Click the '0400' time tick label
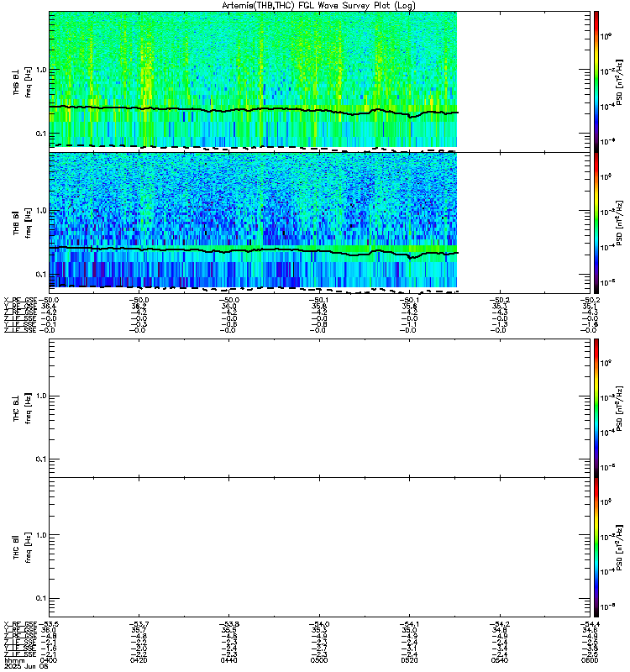 (49, 660)
